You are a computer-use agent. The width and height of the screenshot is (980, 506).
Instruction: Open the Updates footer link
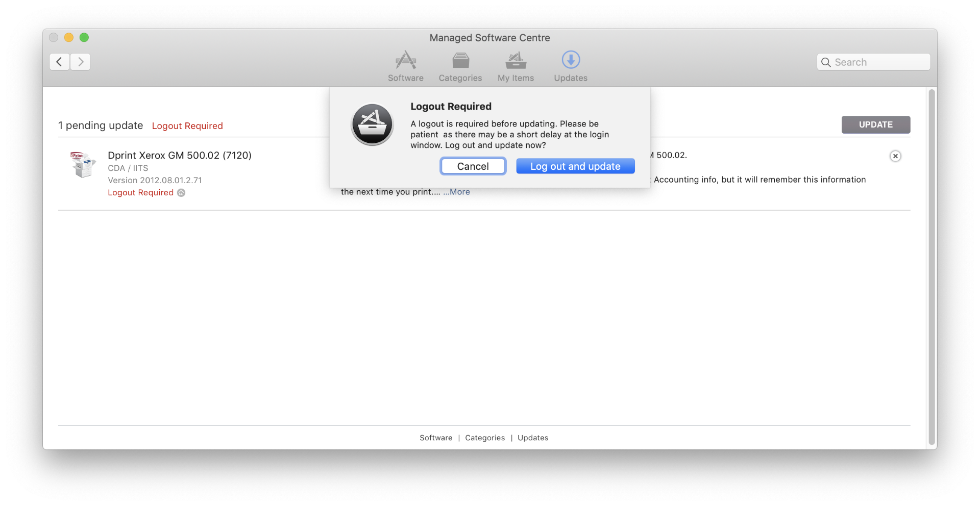(533, 438)
